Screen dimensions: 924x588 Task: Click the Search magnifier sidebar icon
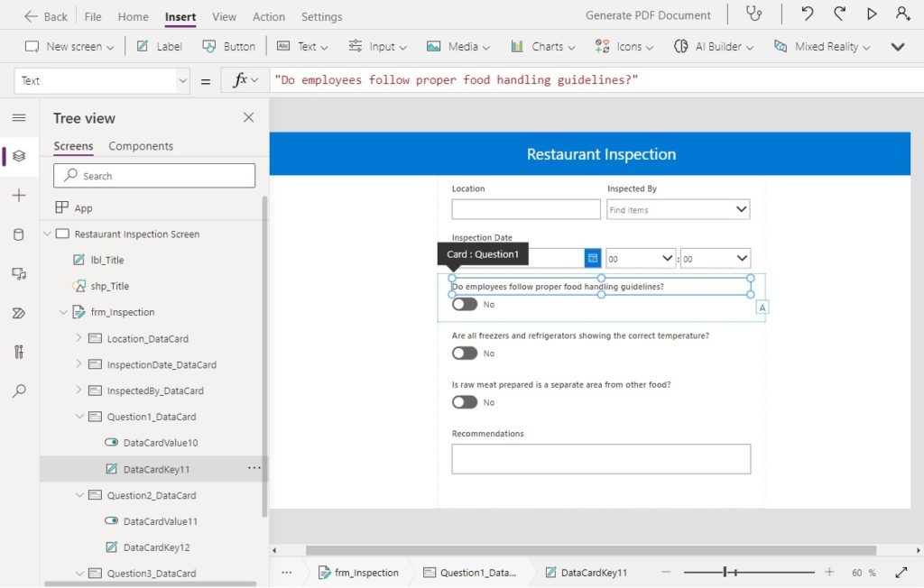pos(19,391)
